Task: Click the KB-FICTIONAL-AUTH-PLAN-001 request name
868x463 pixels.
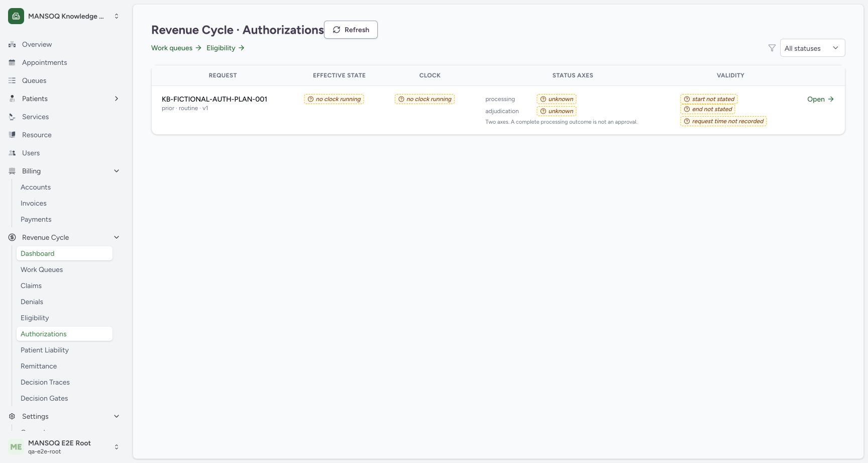Action: click(x=214, y=99)
